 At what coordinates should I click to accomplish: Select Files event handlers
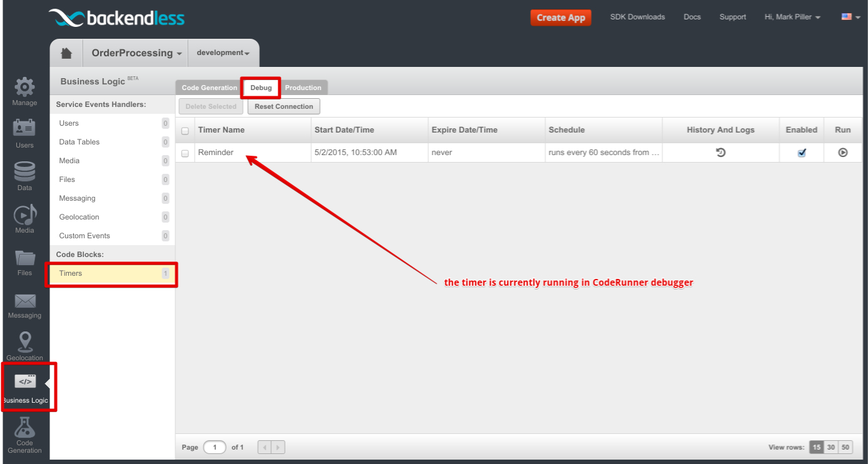coord(113,179)
